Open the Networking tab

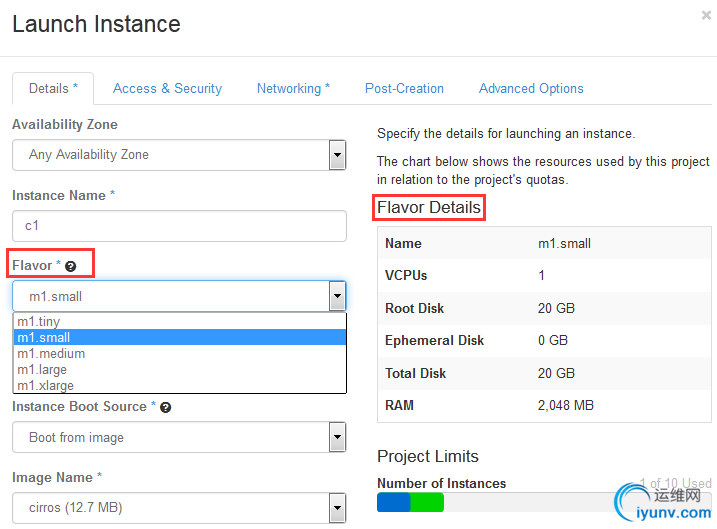point(293,88)
